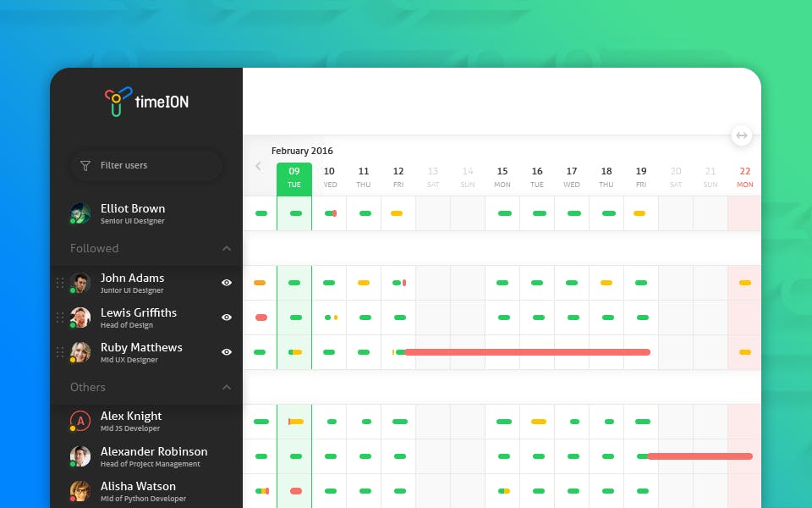Select the 11 THU date column
Image resolution: width=812 pixels, height=508 pixels.
pos(364,177)
